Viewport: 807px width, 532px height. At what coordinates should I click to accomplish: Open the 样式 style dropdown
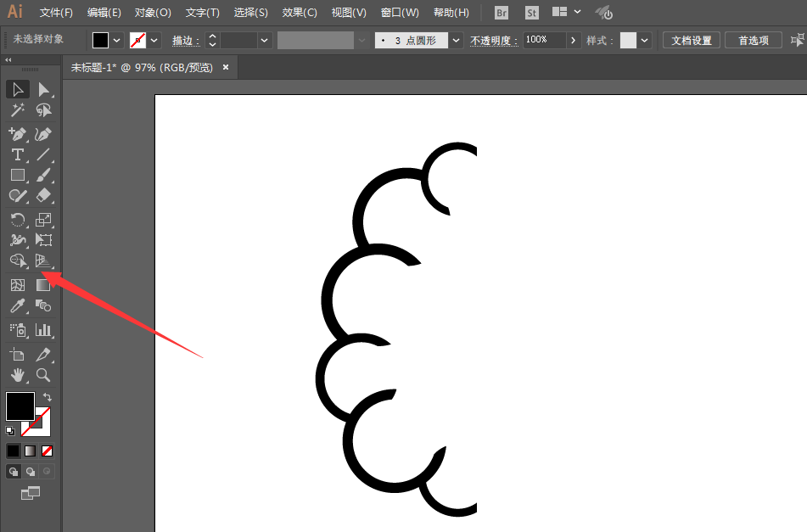645,40
